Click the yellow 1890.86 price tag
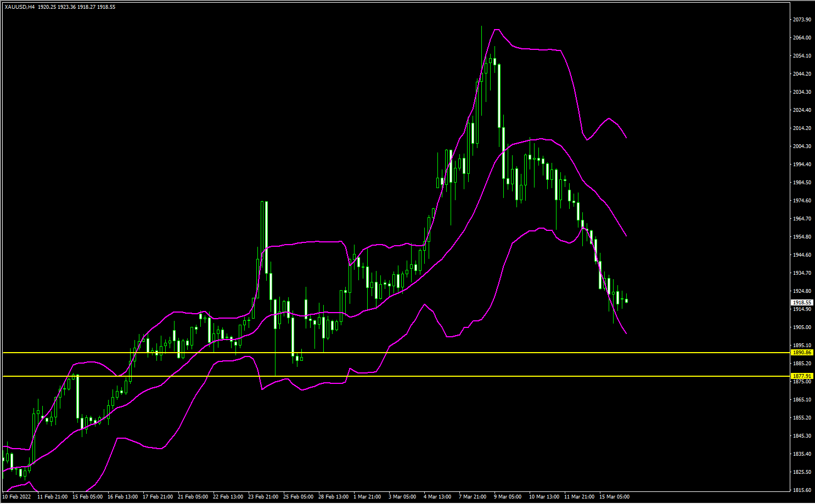Viewport: 815px width, 504px height. pyautogui.click(x=802, y=353)
